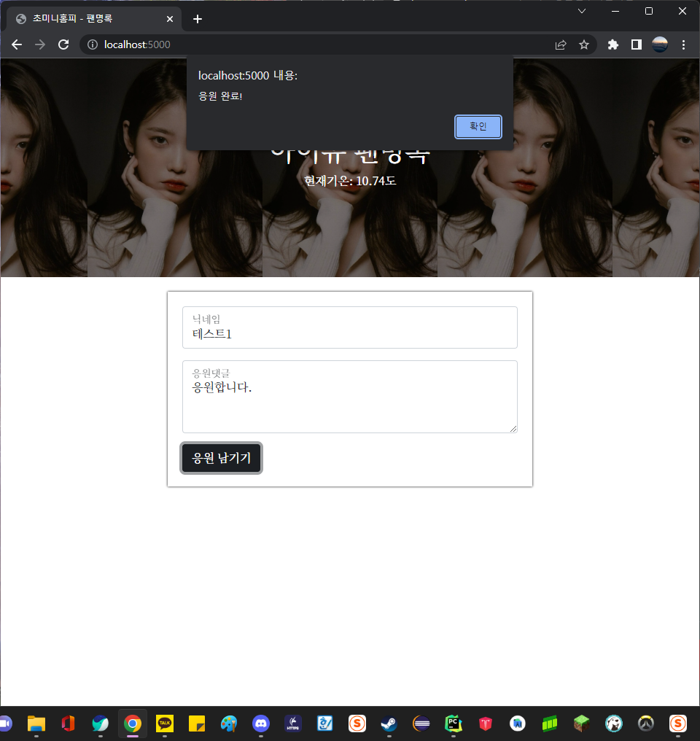700x741 pixels.
Task: Open the HTTPS app taskbar icon
Action: click(x=293, y=723)
